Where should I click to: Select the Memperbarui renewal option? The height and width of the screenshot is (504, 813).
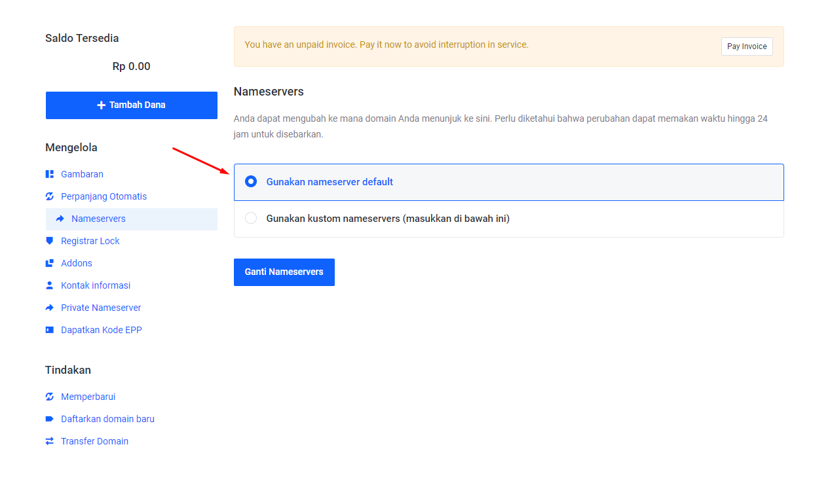[88, 397]
